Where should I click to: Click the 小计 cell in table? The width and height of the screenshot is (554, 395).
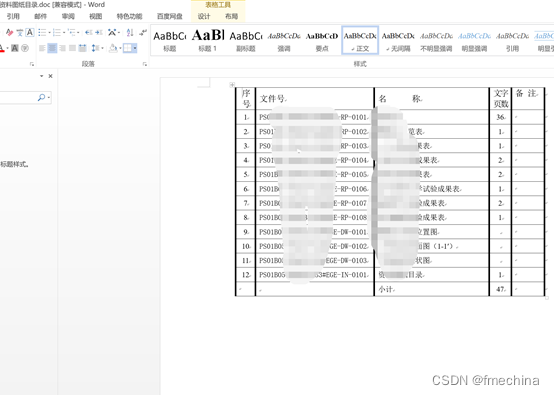(x=431, y=289)
